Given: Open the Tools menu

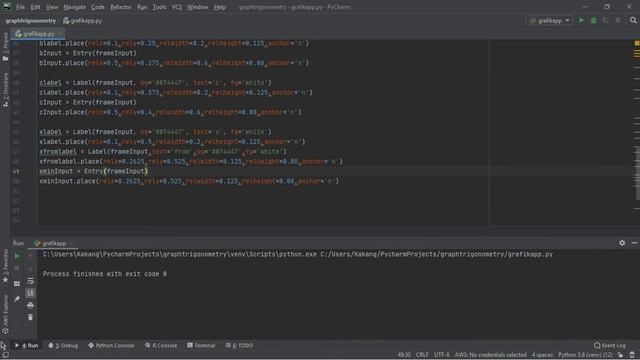Looking at the screenshot, I should point(160,7).
